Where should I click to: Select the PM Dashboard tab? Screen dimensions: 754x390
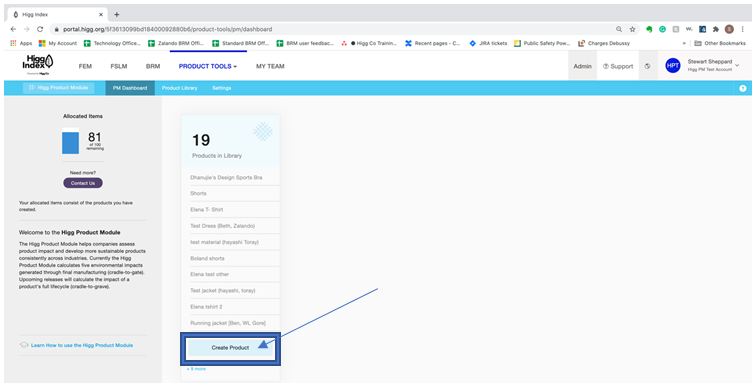[x=130, y=88]
